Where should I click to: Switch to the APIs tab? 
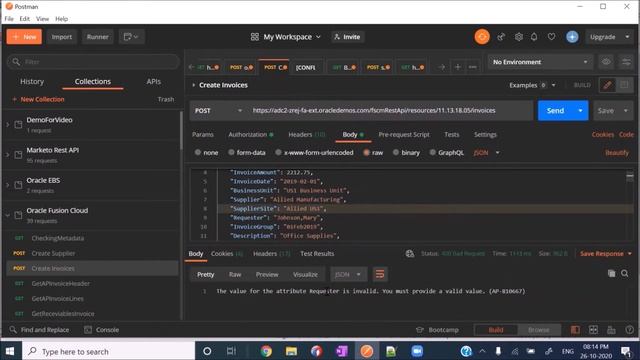[153, 82]
